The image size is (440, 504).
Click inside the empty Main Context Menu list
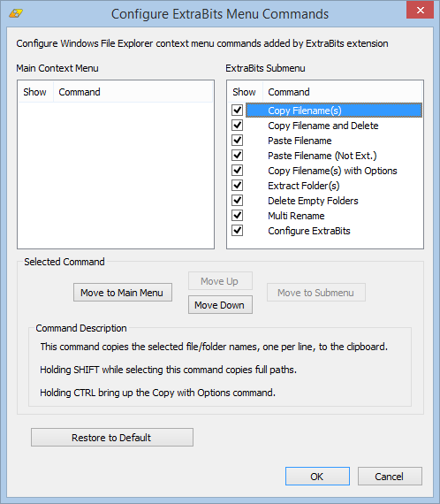click(x=116, y=175)
